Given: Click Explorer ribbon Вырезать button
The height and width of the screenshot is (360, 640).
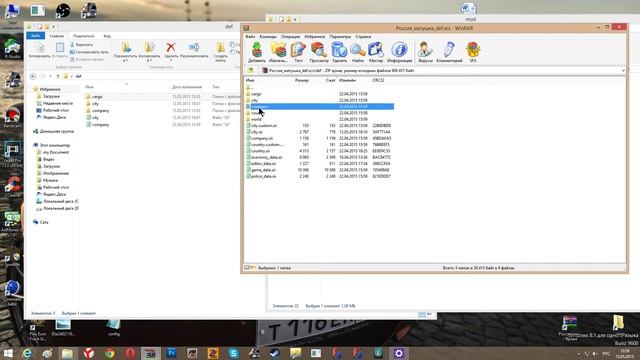Looking at the screenshot, I should tap(81, 44).
